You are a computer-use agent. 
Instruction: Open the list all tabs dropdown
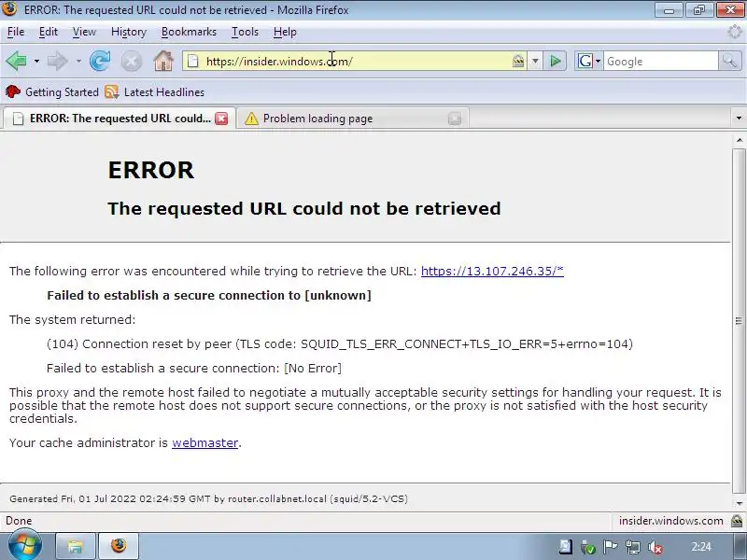click(739, 119)
